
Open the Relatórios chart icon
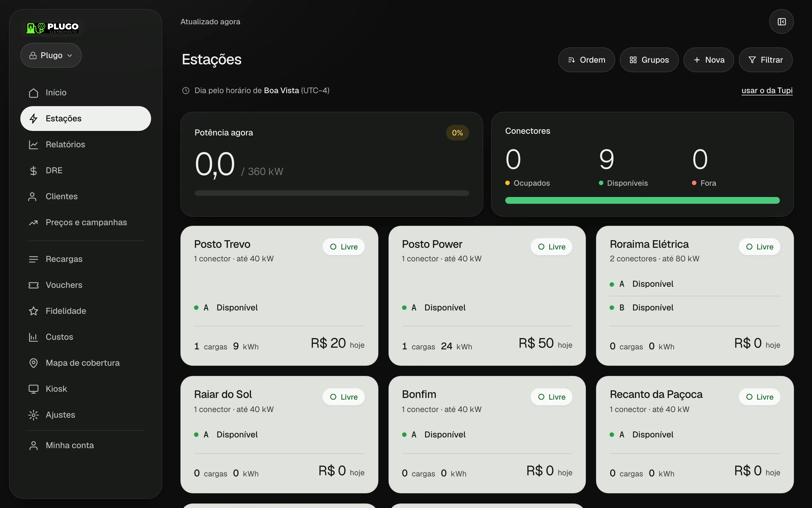tap(33, 144)
